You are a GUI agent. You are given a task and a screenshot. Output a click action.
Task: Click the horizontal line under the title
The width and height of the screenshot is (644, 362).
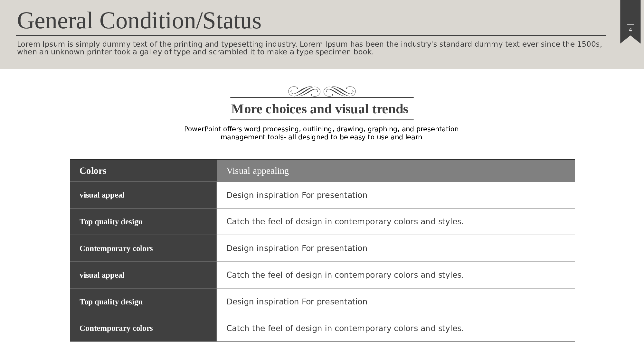[x=311, y=35]
